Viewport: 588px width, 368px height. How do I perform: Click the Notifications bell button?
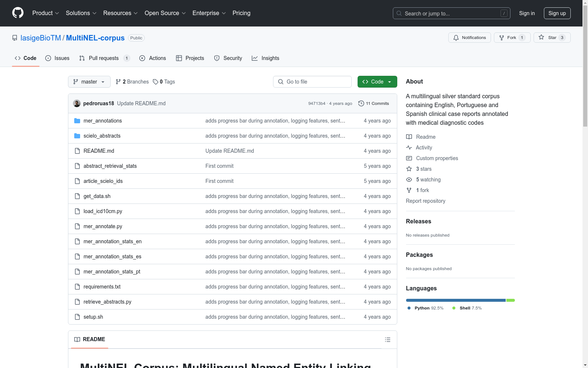coord(469,38)
